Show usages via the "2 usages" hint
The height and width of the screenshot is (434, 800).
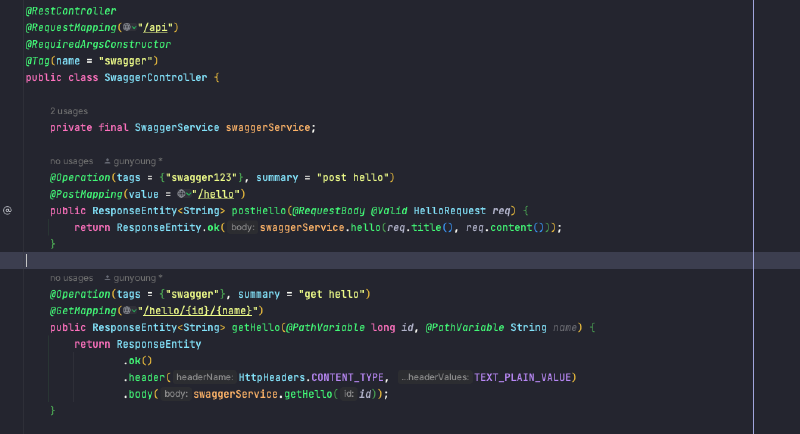tap(69, 111)
